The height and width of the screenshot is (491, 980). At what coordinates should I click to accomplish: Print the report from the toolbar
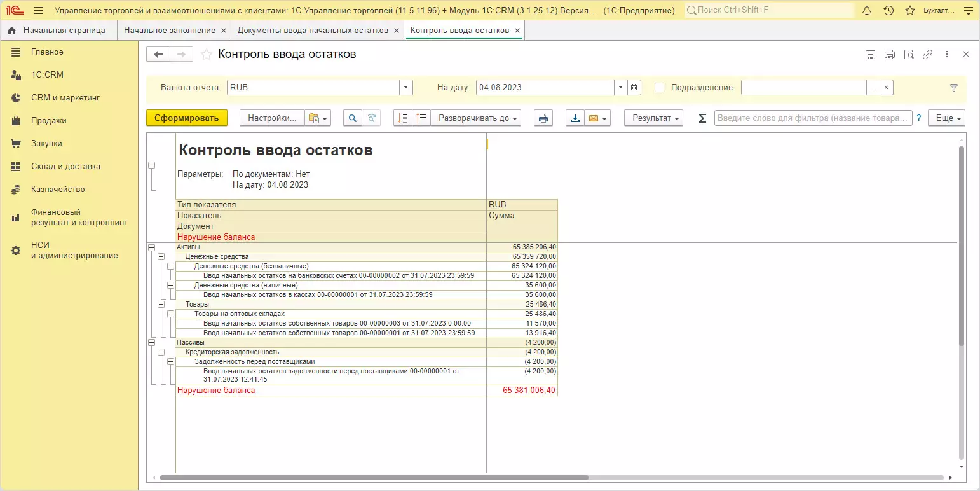(x=543, y=118)
